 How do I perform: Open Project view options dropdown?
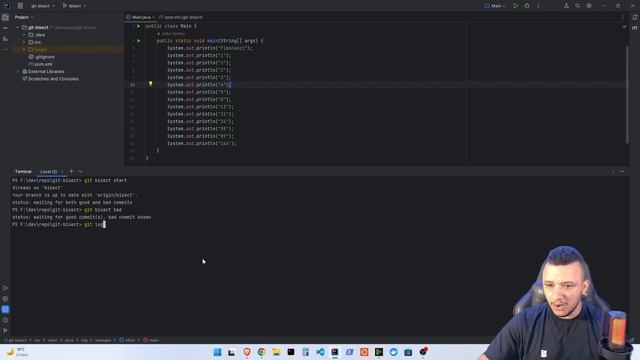click(x=24, y=18)
